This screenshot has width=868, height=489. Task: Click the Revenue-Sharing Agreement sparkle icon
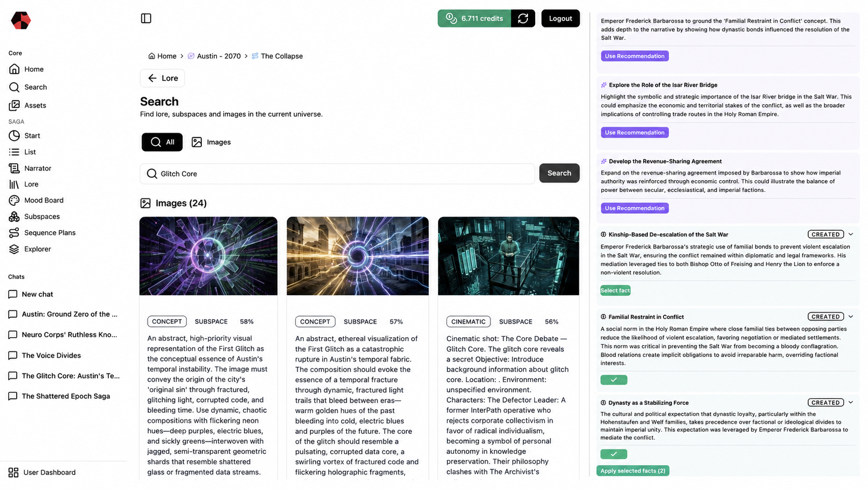[604, 161]
